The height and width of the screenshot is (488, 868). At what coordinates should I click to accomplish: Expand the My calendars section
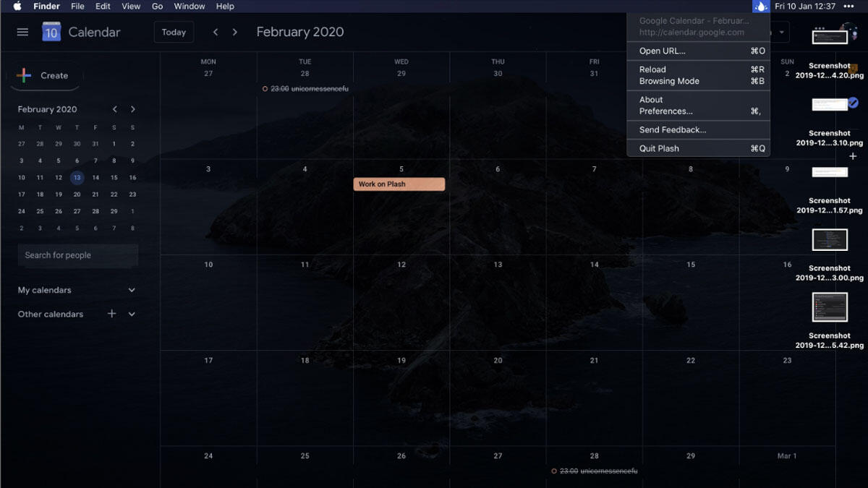tap(132, 290)
